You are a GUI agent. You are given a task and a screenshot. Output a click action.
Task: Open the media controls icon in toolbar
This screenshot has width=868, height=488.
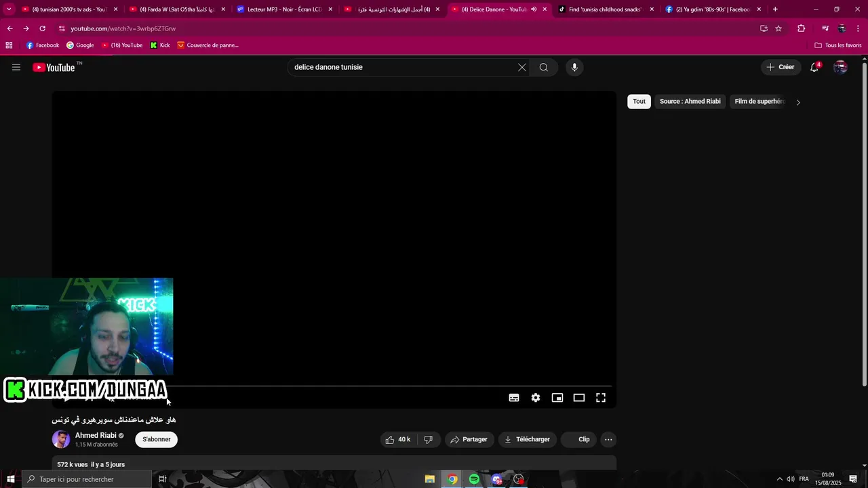(x=825, y=28)
